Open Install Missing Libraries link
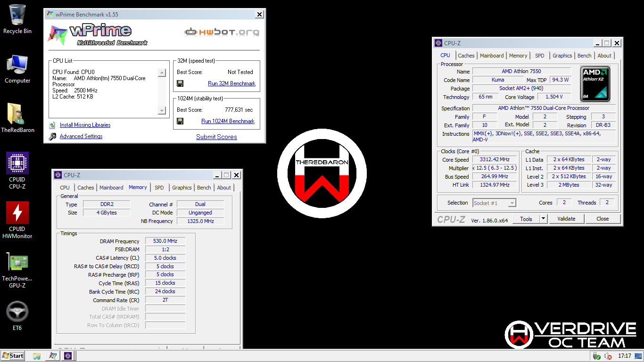 (x=85, y=125)
